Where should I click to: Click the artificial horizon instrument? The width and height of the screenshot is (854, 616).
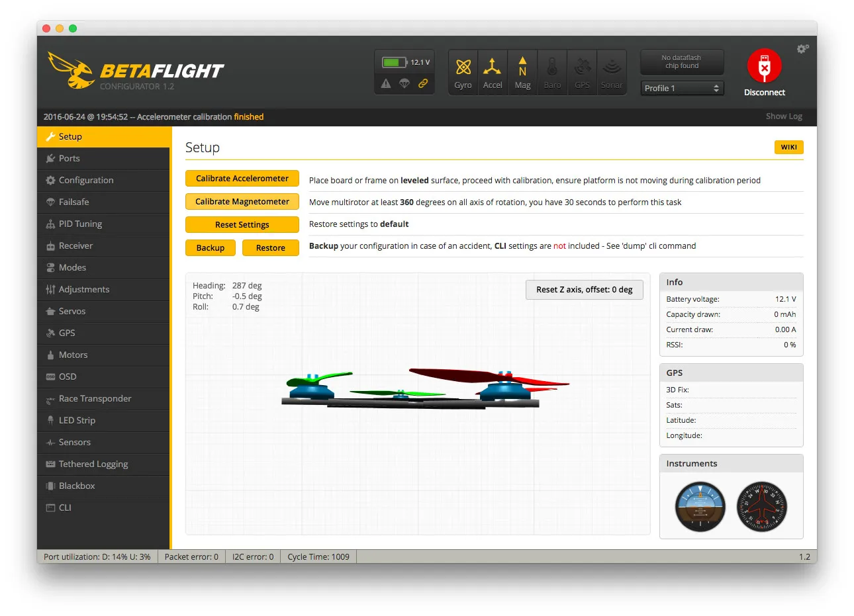click(x=700, y=507)
